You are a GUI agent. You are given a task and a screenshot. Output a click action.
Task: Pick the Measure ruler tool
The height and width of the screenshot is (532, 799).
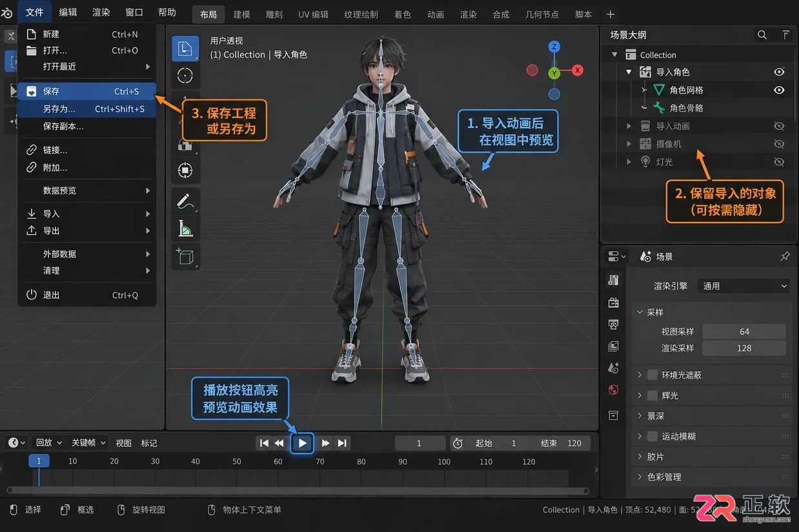click(185, 228)
